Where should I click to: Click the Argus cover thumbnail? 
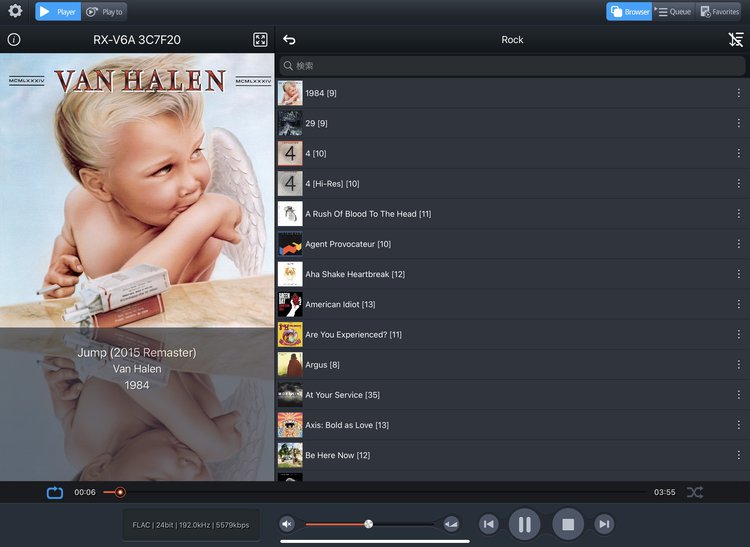pyautogui.click(x=290, y=364)
